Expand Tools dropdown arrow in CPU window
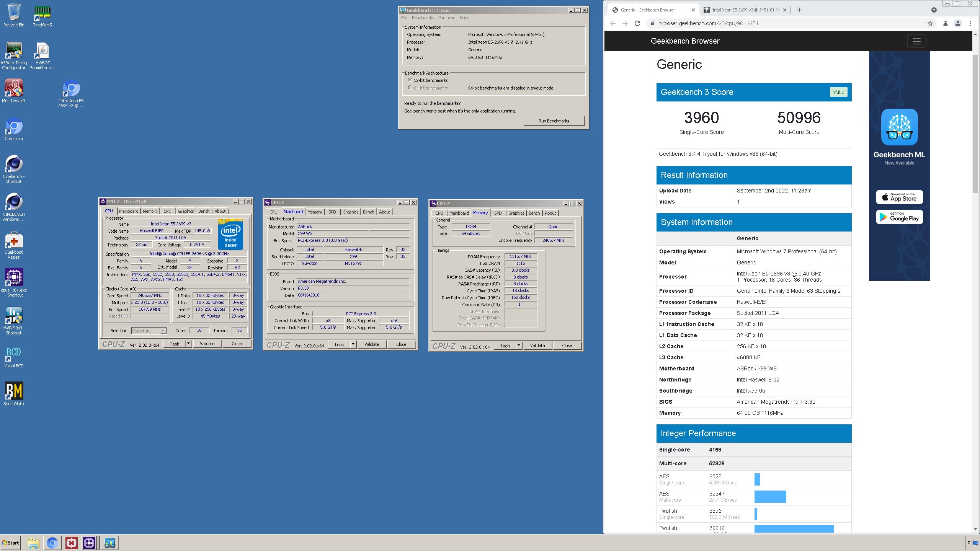This screenshot has width=980, height=551. 188,344
